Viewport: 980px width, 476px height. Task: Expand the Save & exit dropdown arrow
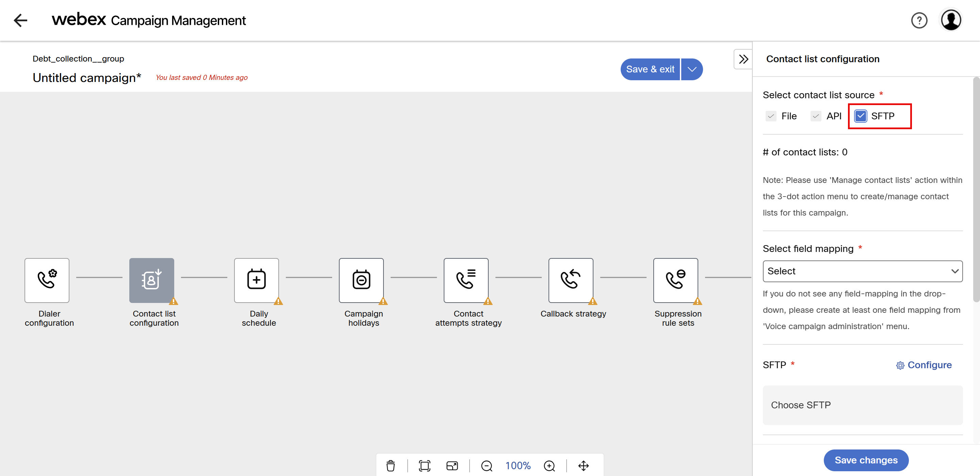[x=692, y=69]
